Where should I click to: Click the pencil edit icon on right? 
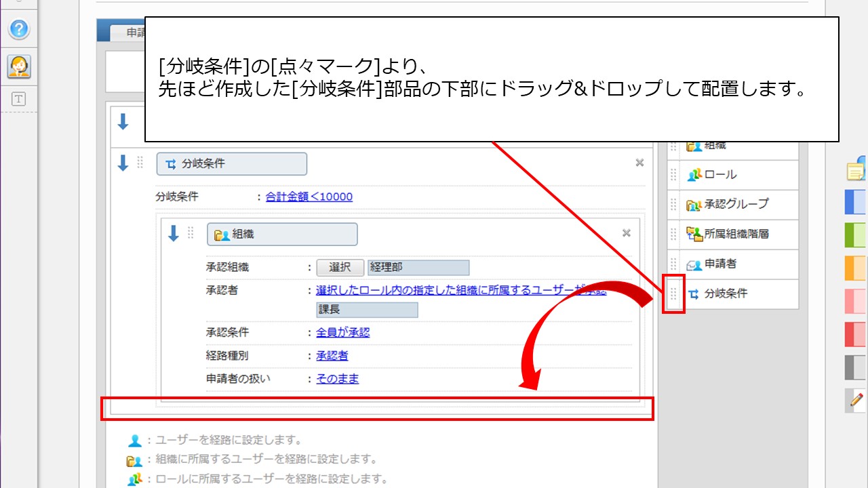pyautogui.click(x=857, y=399)
